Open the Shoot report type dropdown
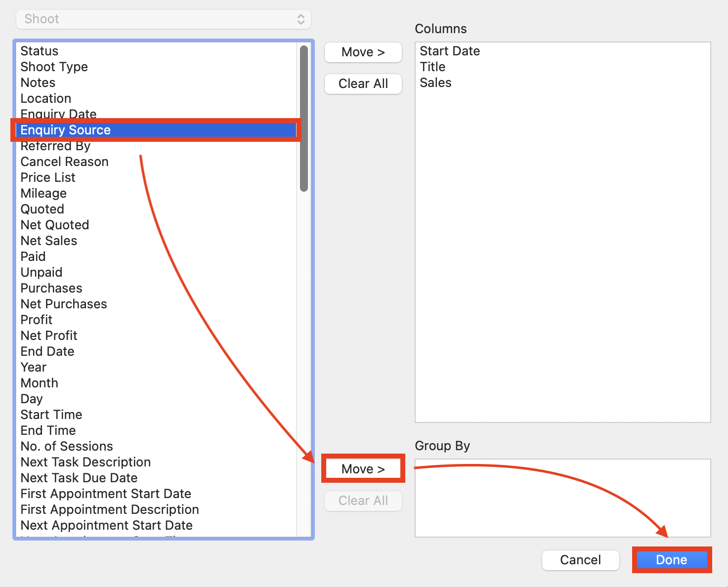The height and width of the screenshot is (587, 728). click(x=163, y=19)
